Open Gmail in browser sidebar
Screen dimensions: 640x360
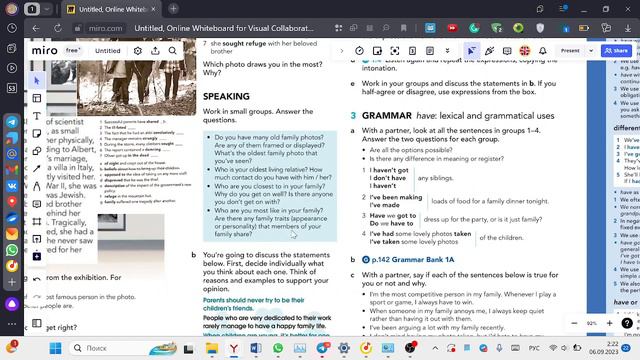[12, 169]
